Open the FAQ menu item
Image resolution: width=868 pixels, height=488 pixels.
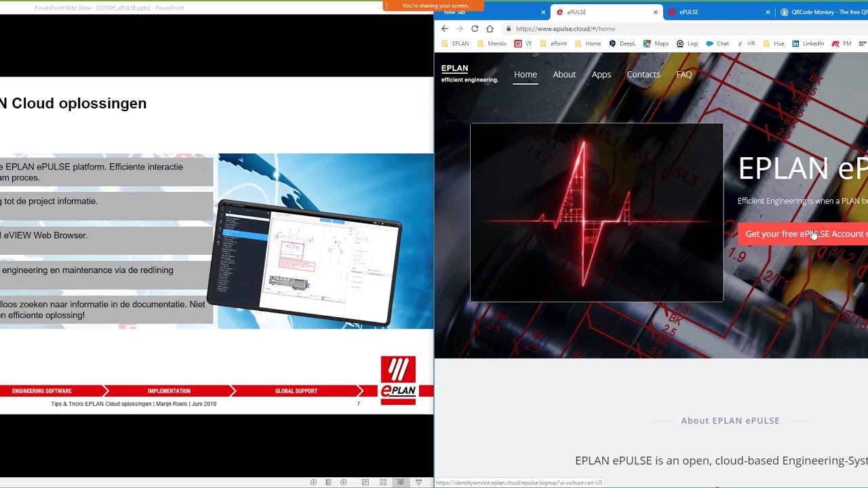tap(684, 75)
